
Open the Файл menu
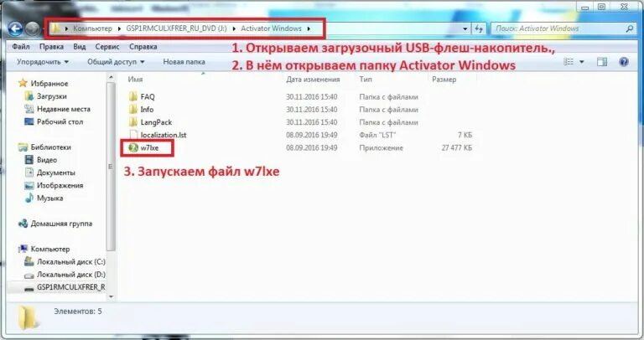[x=21, y=47]
